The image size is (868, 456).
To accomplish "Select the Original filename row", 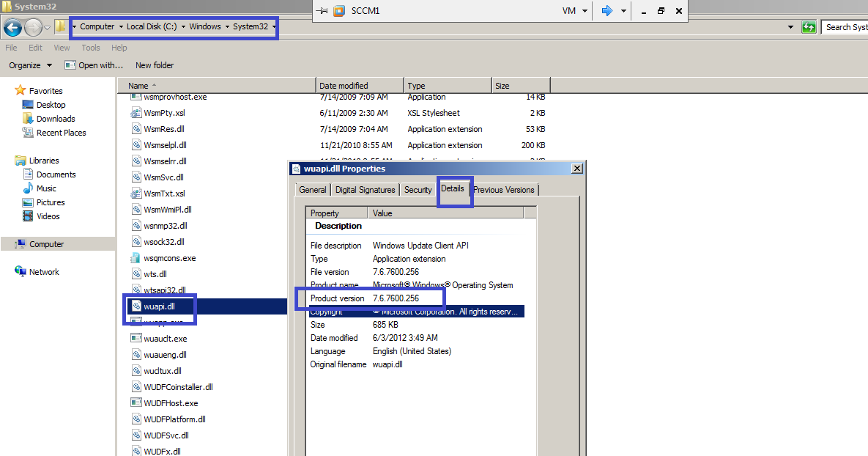I will 415,364.
